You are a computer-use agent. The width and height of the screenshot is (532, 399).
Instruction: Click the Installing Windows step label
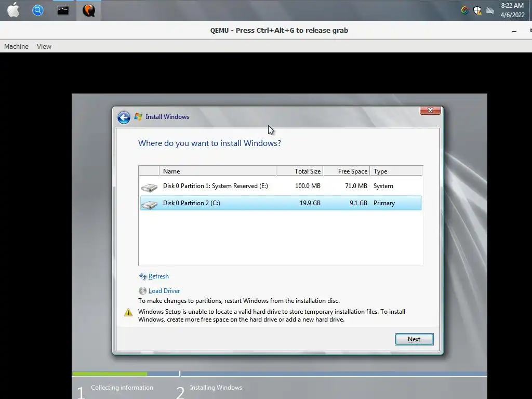[x=216, y=388]
